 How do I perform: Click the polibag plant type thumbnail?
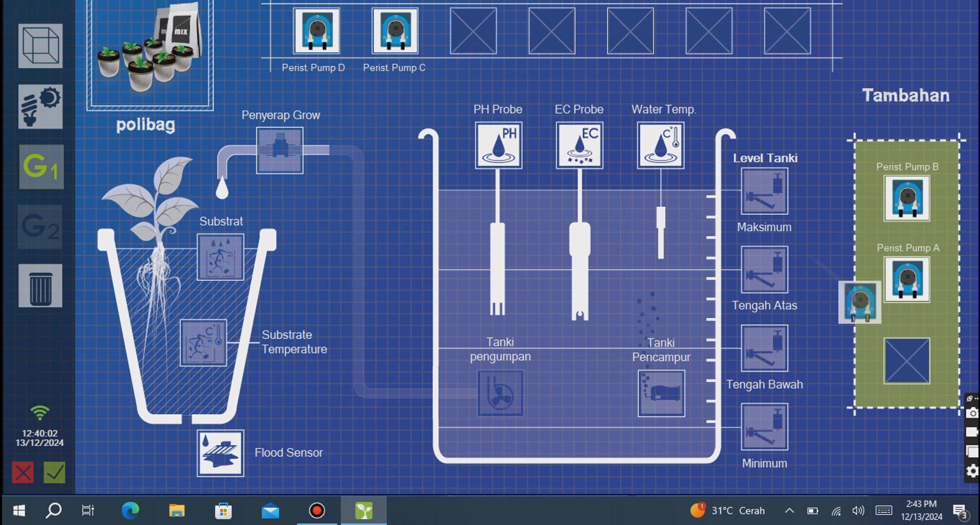click(150, 54)
